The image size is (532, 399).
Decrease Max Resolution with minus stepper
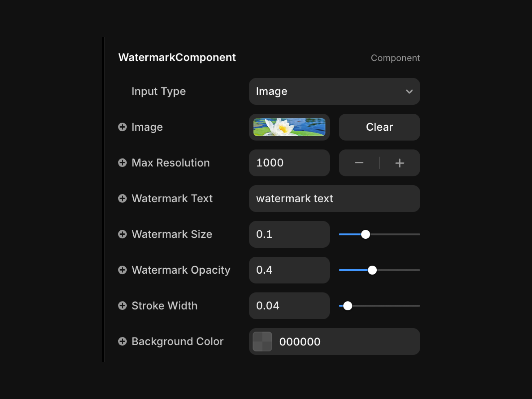point(359,163)
